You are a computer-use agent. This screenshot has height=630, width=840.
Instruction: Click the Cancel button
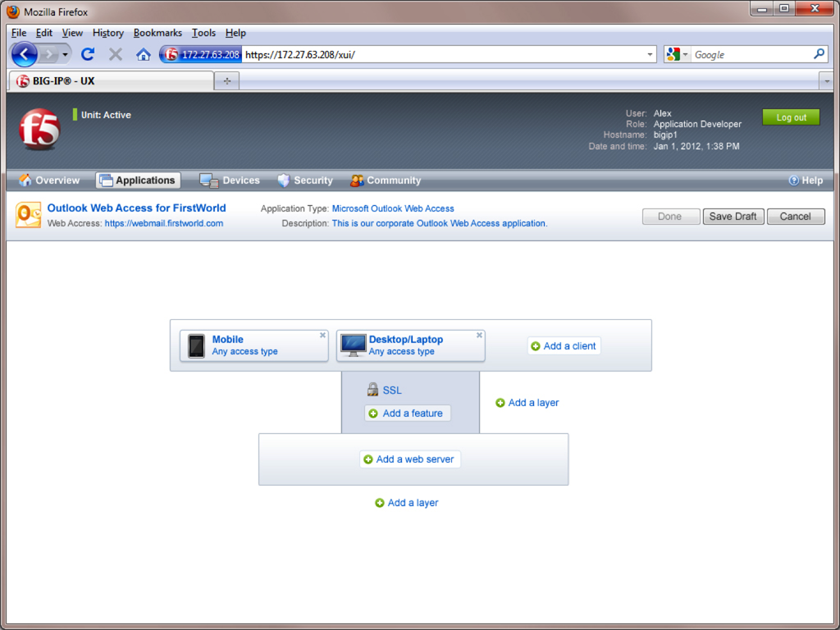pyautogui.click(x=796, y=217)
